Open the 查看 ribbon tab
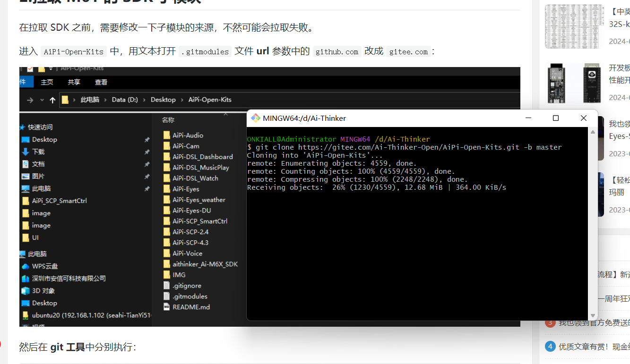 point(101,82)
